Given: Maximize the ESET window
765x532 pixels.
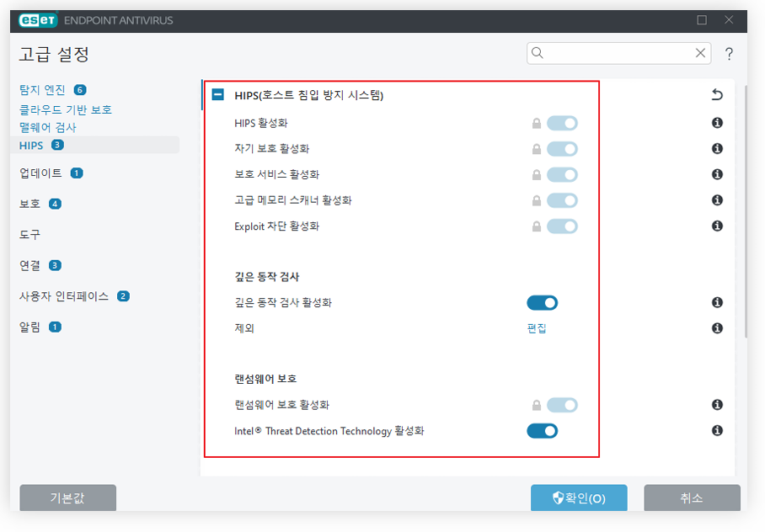Looking at the screenshot, I should pos(702,20).
